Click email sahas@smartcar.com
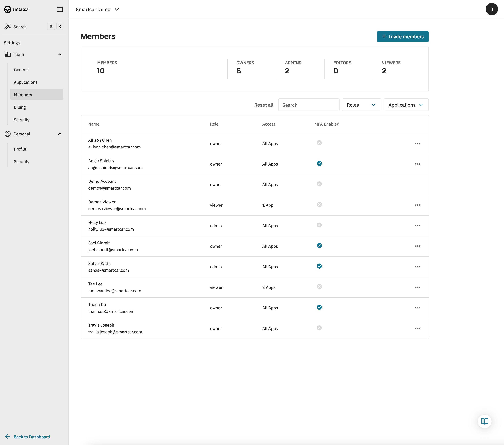 [x=108, y=270]
